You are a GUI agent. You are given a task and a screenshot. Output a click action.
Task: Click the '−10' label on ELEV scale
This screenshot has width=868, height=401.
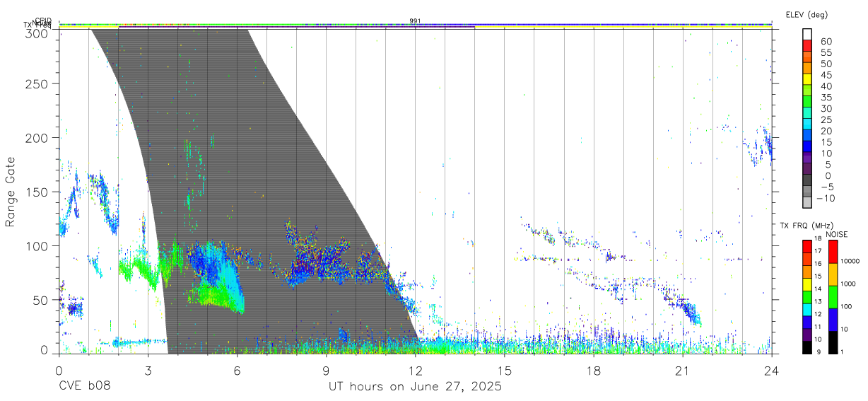pyautogui.click(x=827, y=197)
